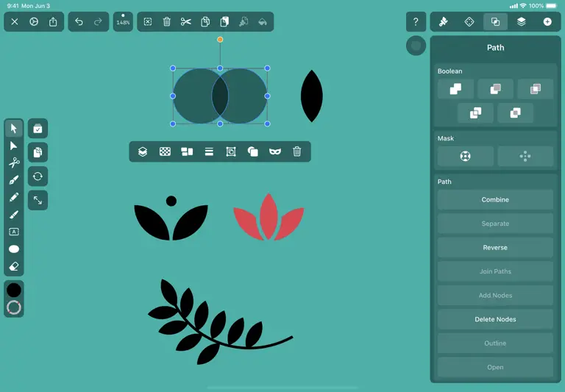Toggle scale mode with the diagonal arrows
The width and height of the screenshot is (565, 392).
38,200
